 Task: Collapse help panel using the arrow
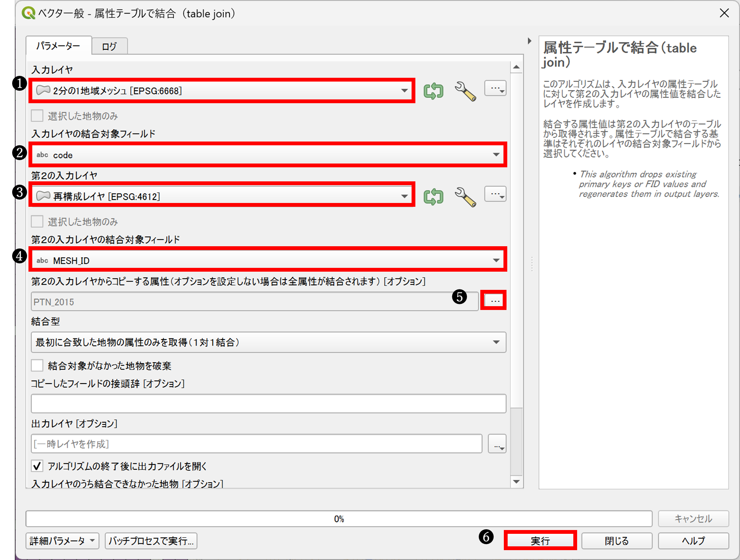(x=530, y=41)
